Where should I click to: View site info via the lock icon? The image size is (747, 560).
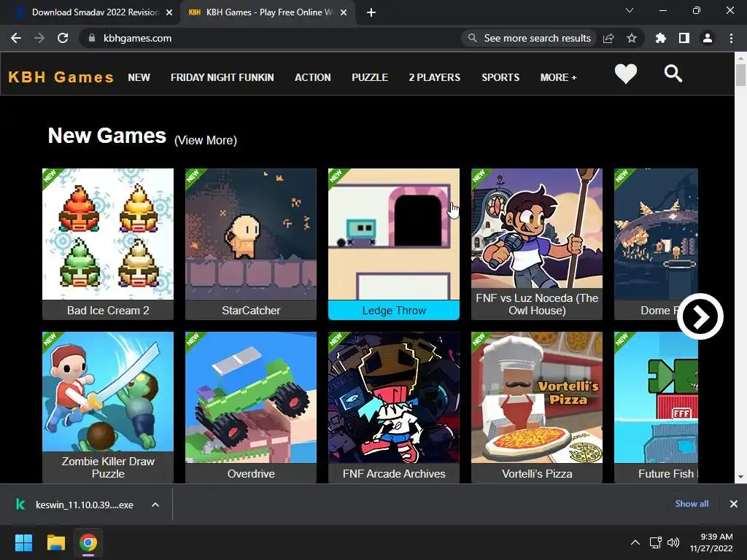pyautogui.click(x=92, y=38)
